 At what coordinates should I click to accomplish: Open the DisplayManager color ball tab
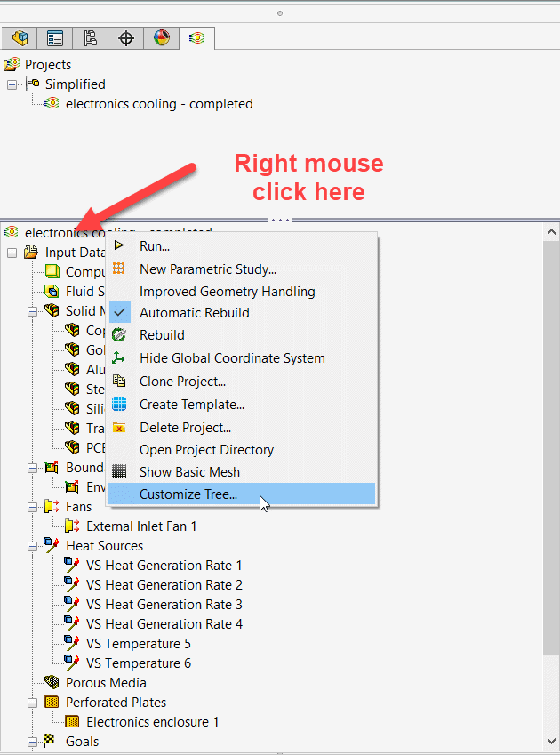[162, 38]
